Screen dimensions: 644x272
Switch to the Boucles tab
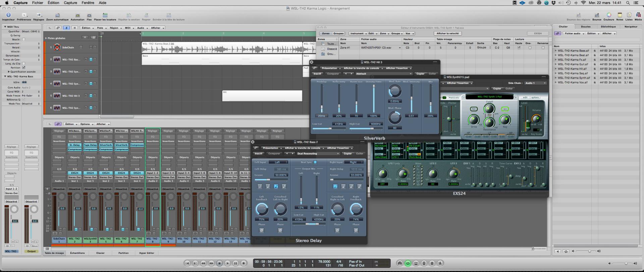[586, 27]
